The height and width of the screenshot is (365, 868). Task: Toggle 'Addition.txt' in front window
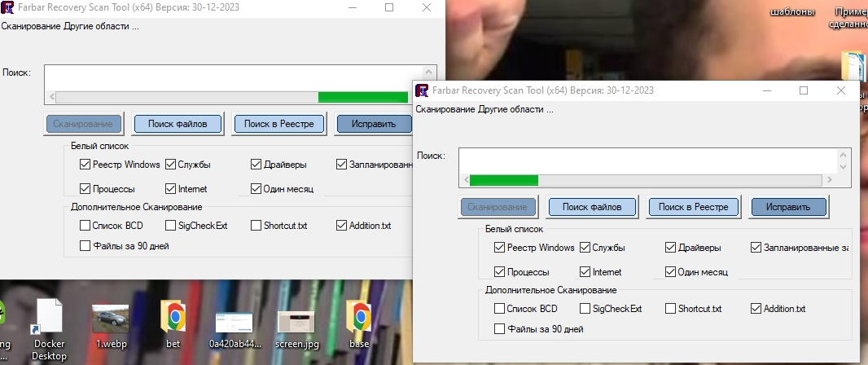point(756,309)
